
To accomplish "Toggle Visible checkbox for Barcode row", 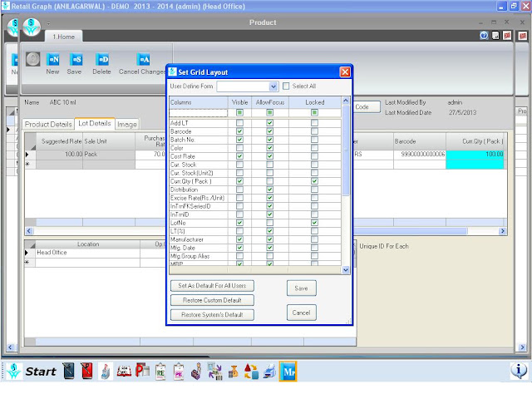I will pyautogui.click(x=239, y=131).
